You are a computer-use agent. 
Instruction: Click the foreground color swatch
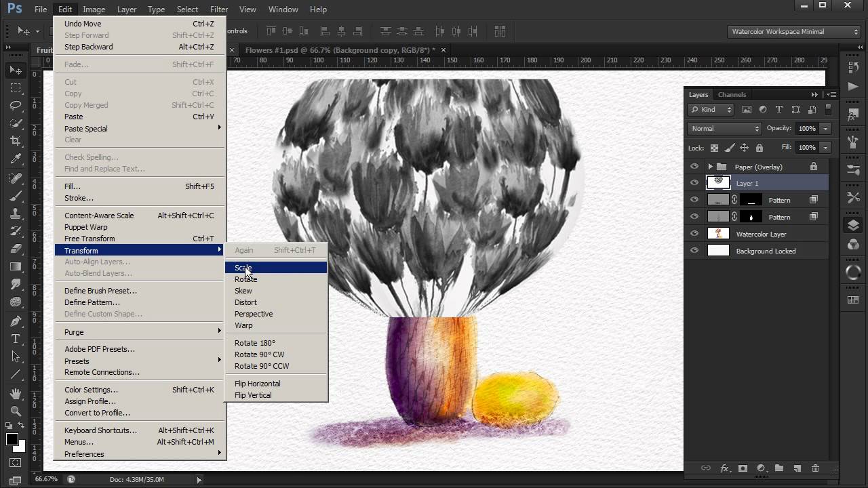[x=12, y=439]
